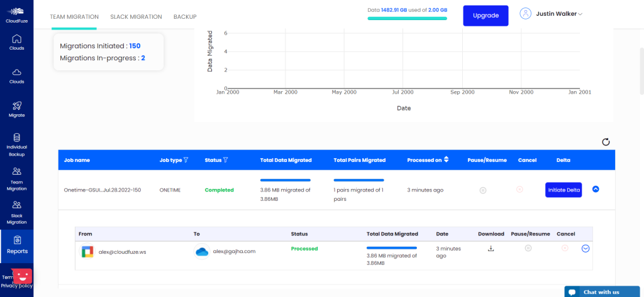The width and height of the screenshot is (644, 297).
Task: Click the CloudFuze logo
Action: 17,13
